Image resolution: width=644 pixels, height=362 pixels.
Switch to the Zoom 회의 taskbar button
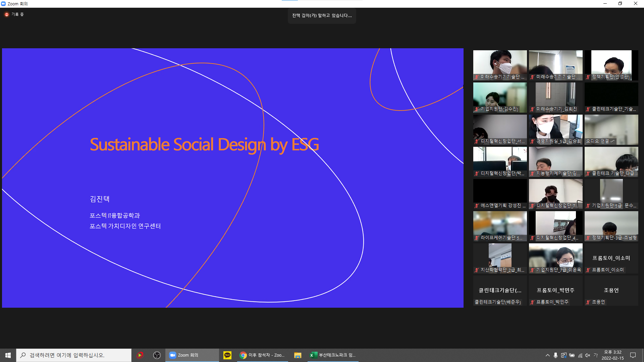pyautogui.click(x=192, y=355)
